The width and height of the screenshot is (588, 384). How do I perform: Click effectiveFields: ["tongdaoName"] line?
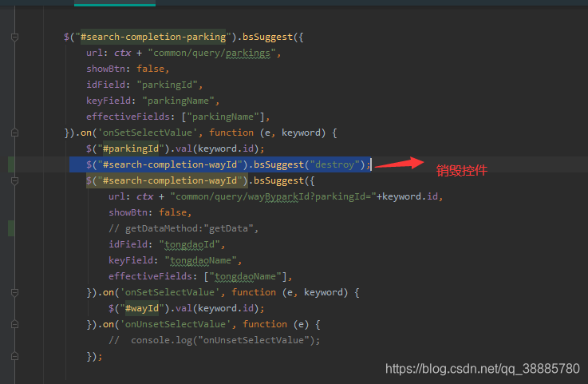(200, 276)
